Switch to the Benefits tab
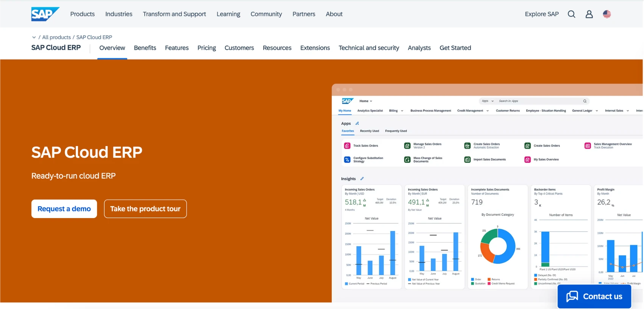This screenshot has height=310, width=644. [145, 48]
